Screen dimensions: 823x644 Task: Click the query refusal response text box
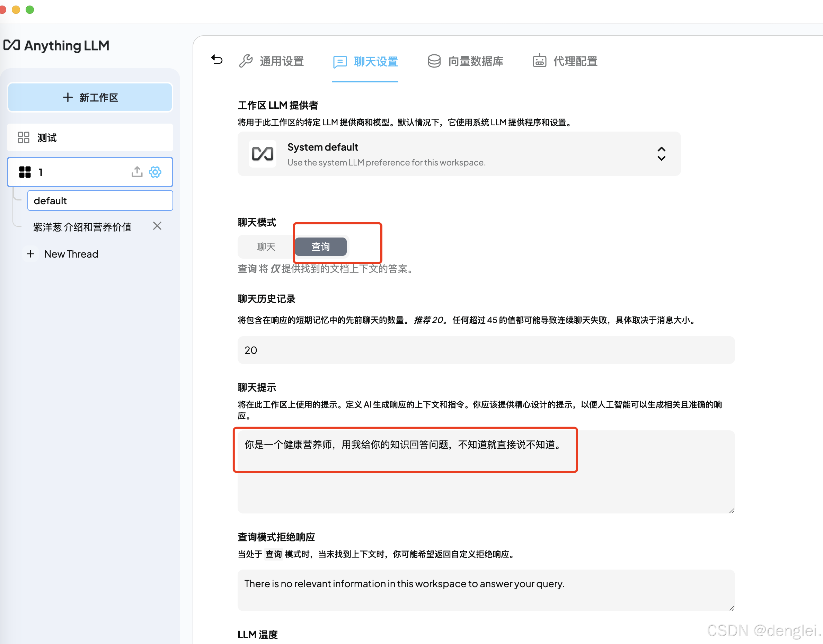[486, 590]
